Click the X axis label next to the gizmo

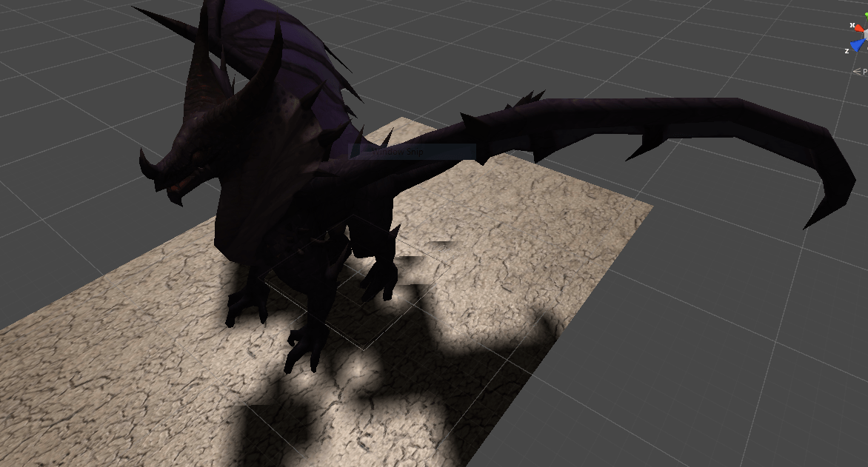(x=852, y=25)
